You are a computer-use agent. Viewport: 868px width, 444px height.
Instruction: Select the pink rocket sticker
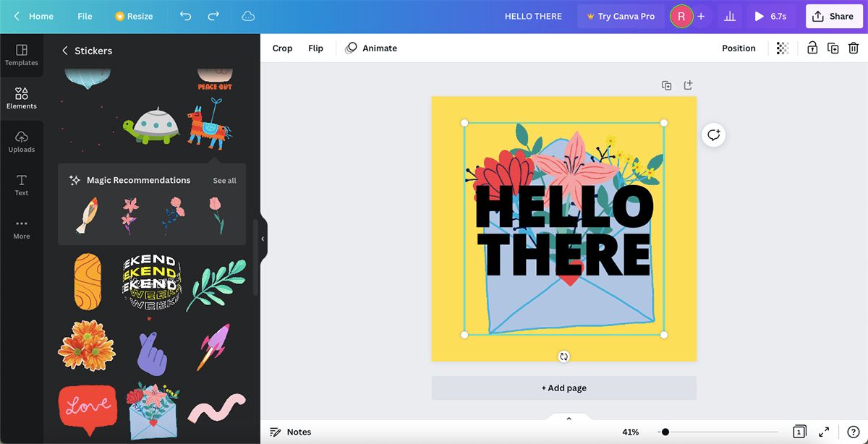(214, 346)
